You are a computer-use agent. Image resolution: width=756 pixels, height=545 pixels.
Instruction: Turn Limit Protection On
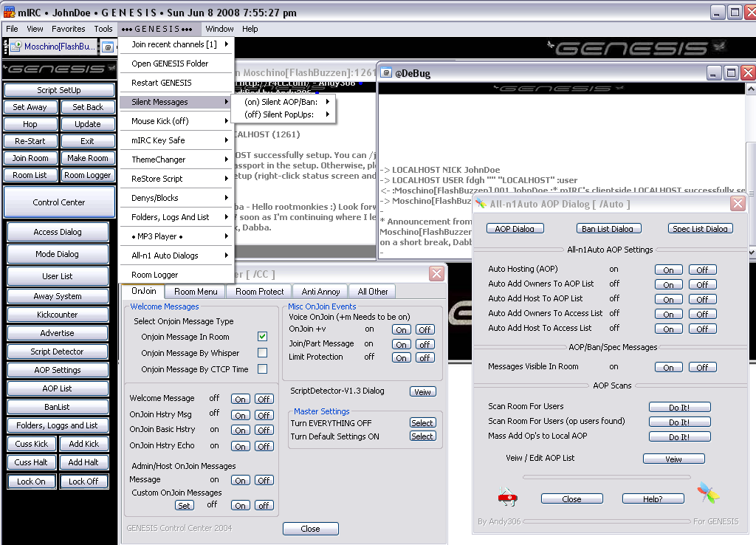(x=401, y=357)
